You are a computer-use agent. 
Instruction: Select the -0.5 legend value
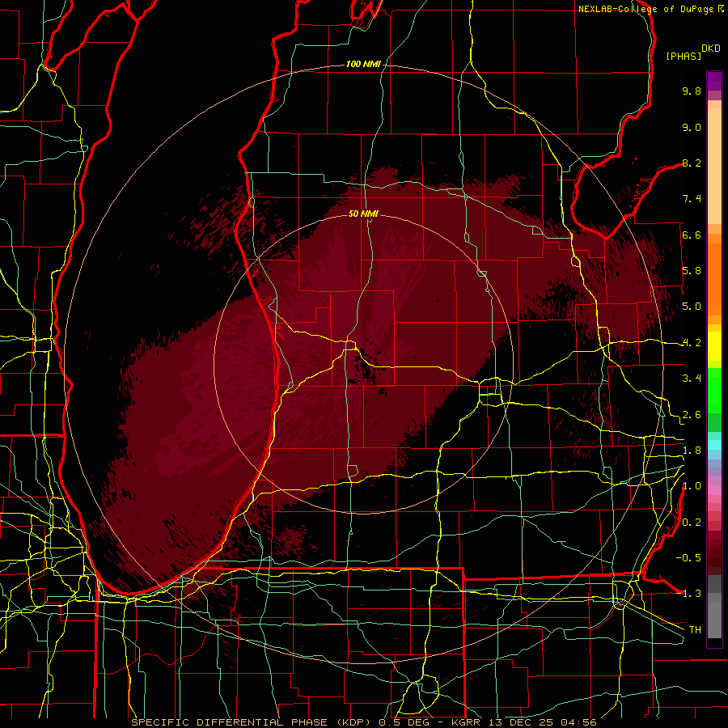pos(688,558)
